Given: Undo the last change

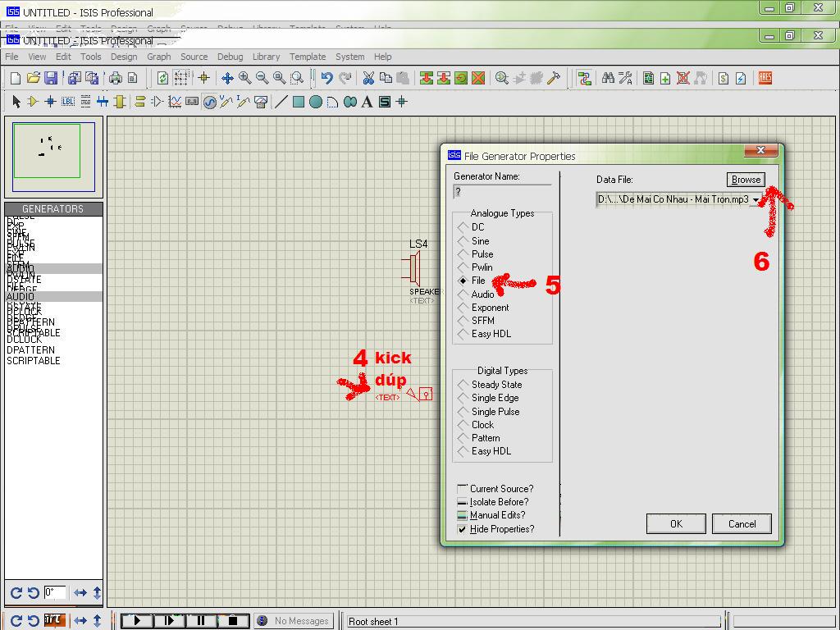Looking at the screenshot, I should click(x=326, y=78).
